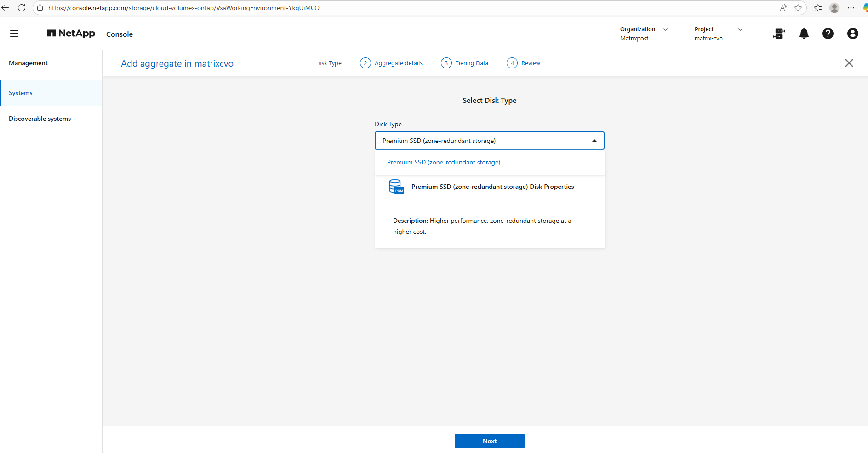The image size is (868, 453).
Task: Click the Premium SSD Disk Properties heading
Action: tap(492, 187)
